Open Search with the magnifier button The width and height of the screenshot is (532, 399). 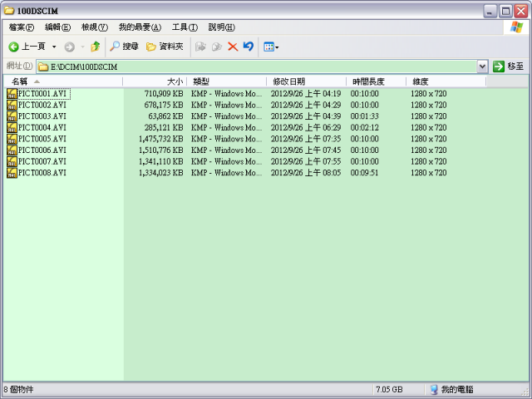(x=124, y=47)
